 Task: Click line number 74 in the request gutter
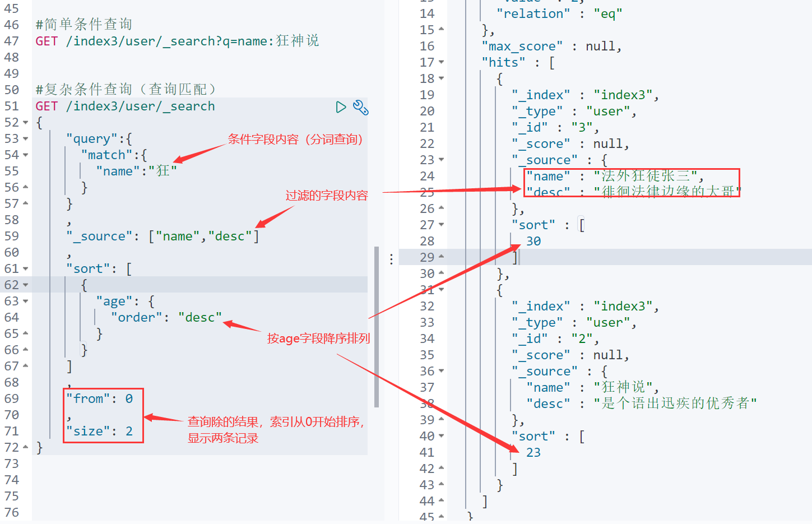(x=12, y=480)
